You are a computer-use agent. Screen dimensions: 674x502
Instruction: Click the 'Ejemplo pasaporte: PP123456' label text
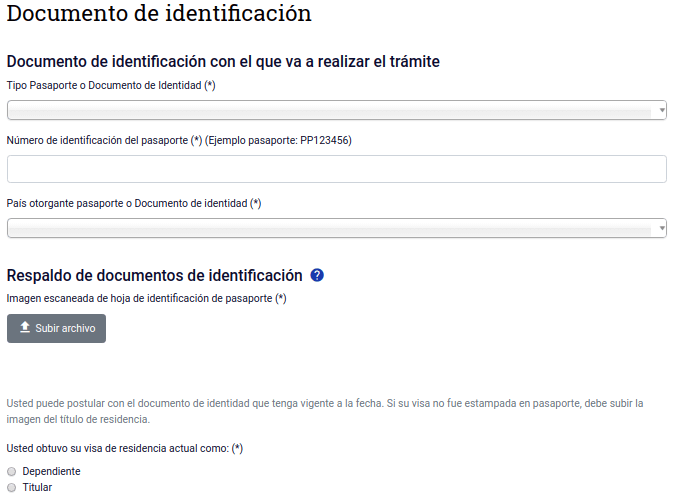click(278, 141)
